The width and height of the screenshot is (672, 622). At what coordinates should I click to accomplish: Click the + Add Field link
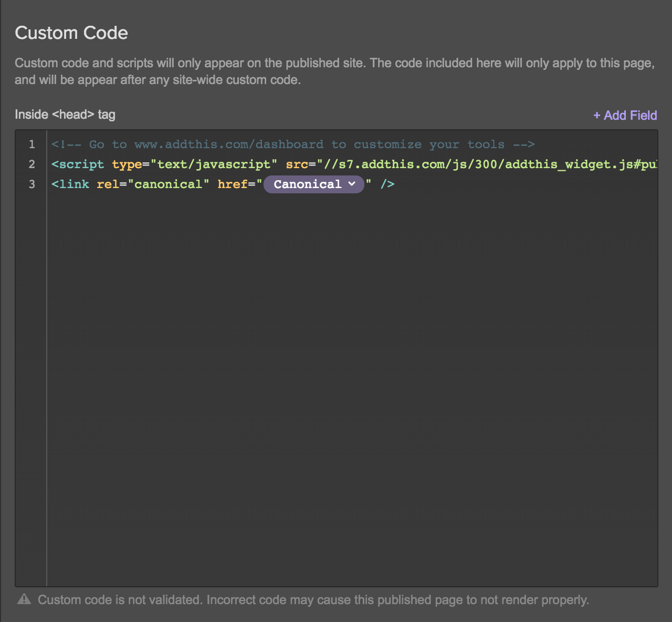point(625,116)
